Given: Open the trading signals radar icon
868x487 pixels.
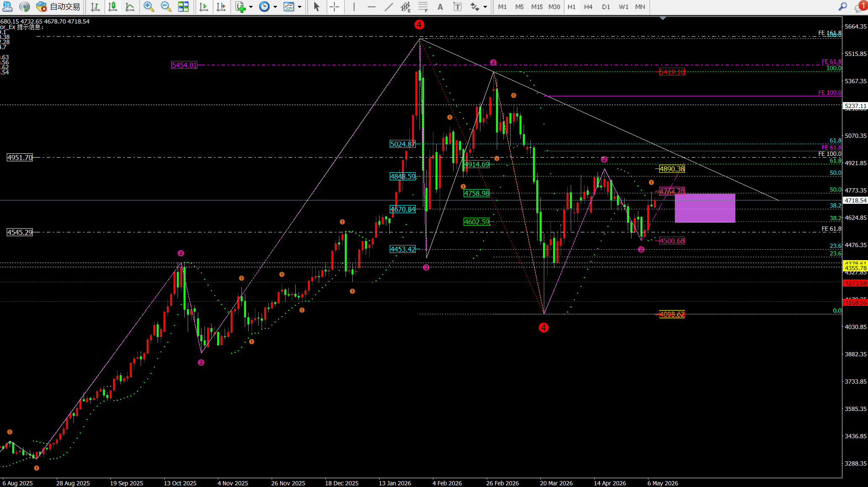Looking at the screenshot, I should tap(25, 6).
